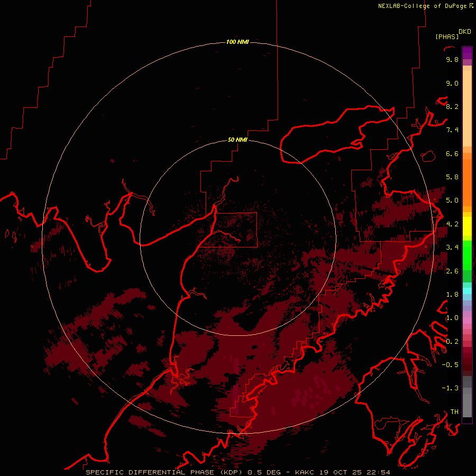Click the 3.4 legend value
Image resolution: width=476 pixels, height=476 pixels.
[452, 248]
